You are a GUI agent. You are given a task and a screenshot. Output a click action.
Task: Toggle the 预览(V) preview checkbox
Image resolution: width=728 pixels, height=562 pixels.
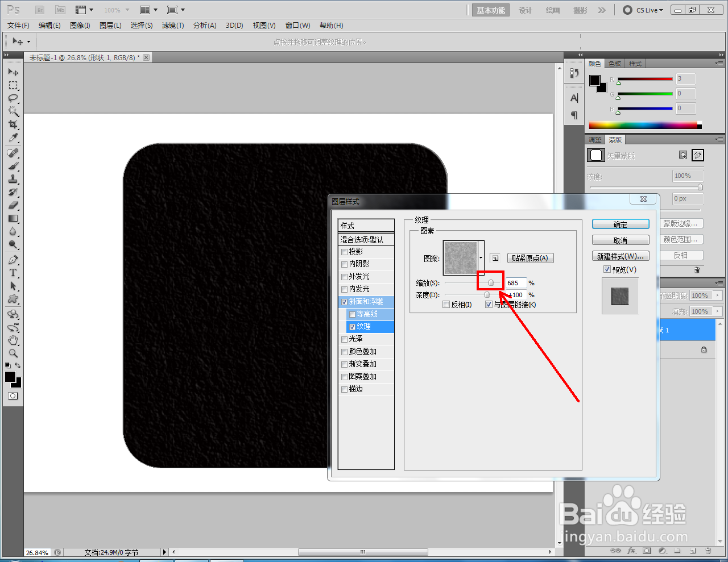tap(607, 269)
